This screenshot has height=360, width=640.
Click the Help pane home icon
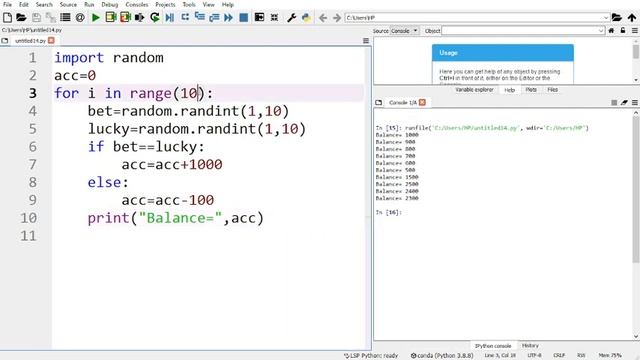(611, 31)
